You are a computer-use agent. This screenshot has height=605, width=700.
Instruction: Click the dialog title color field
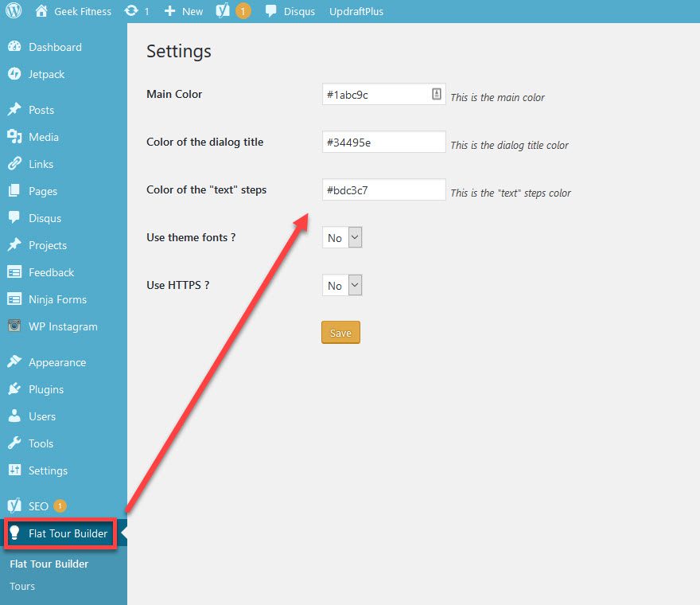tap(382, 142)
